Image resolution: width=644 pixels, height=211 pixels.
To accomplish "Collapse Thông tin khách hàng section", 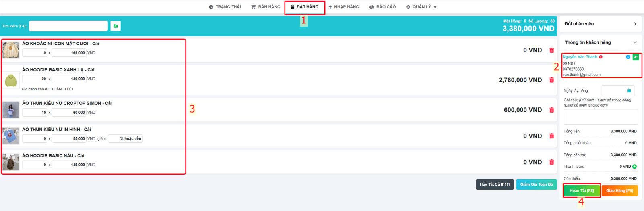I will (635, 42).
